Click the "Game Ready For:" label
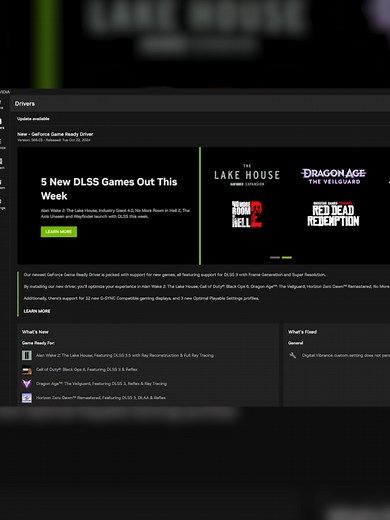This screenshot has height=520, width=390. tap(38, 343)
